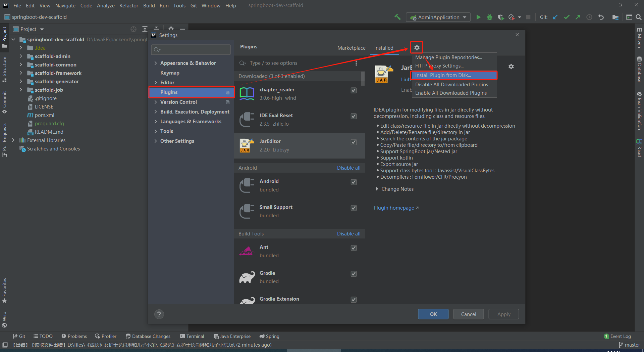The image size is (644, 352).
Task: Click the Debug bug icon in toolbar
Action: coord(490,17)
